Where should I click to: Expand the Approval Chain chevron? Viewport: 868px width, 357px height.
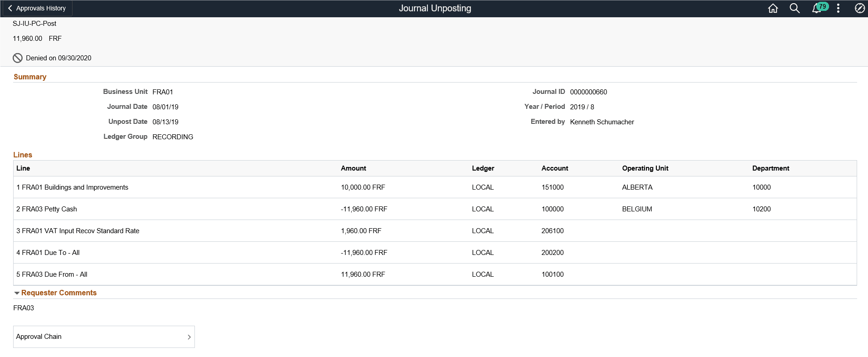tap(189, 337)
